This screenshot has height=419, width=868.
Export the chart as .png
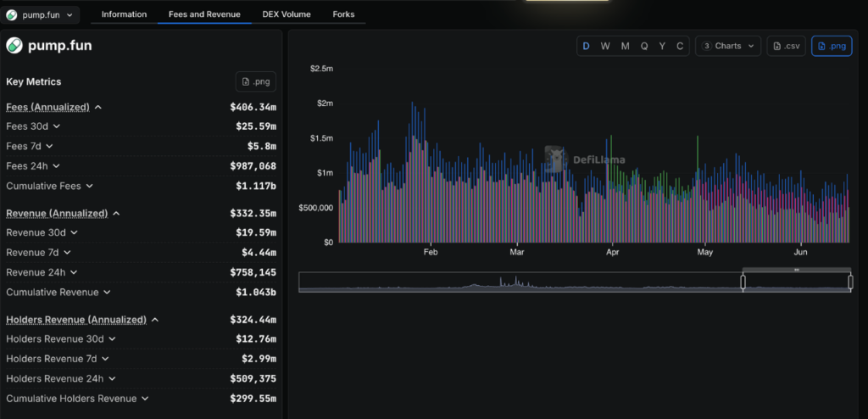(x=832, y=46)
